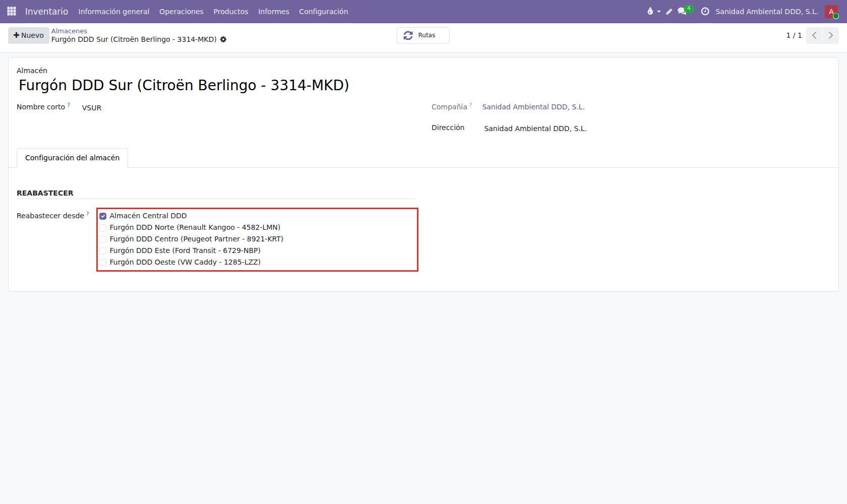Screen dimensions: 847x504
Task: Open the Productos menu
Action: [x=230, y=11]
